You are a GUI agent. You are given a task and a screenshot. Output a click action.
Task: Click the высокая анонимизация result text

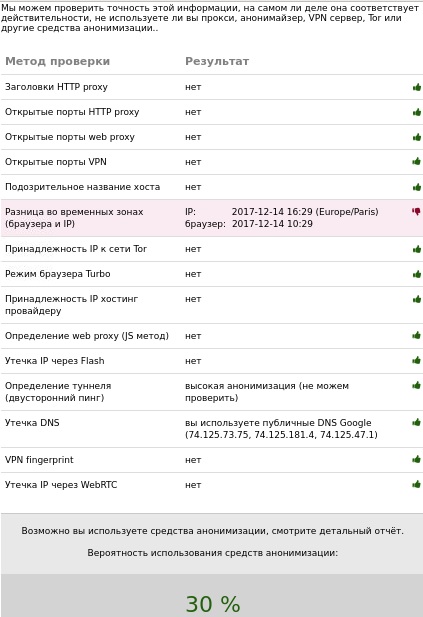267,392
